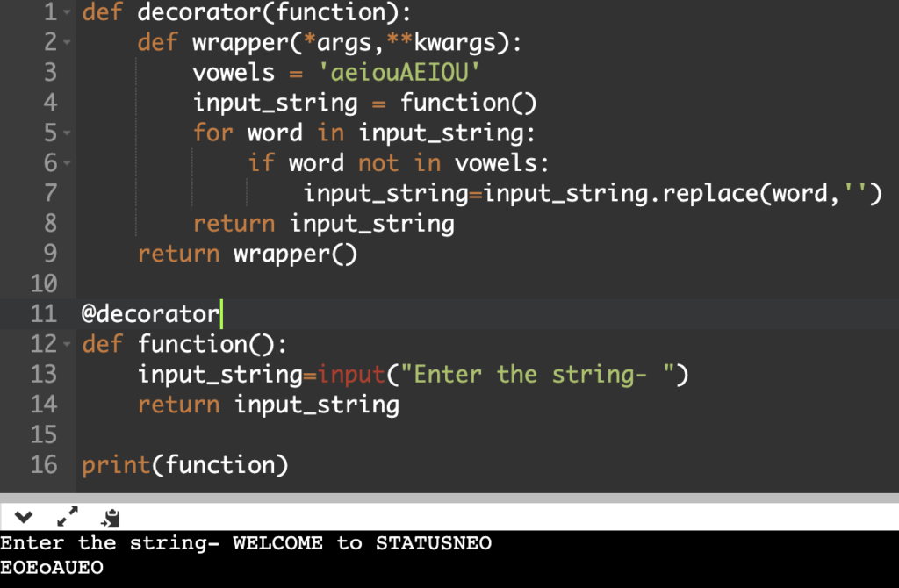The height and width of the screenshot is (588, 899).
Task: Click the clipboard paste icon in console toolbar
Action: [x=111, y=517]
